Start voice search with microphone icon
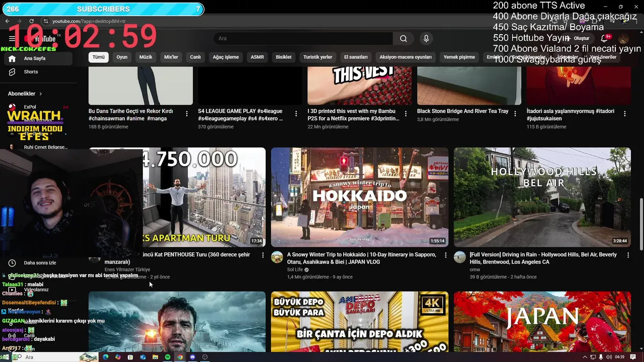Image resolution: width=644 pixels, height=362 pixels. 426,39
